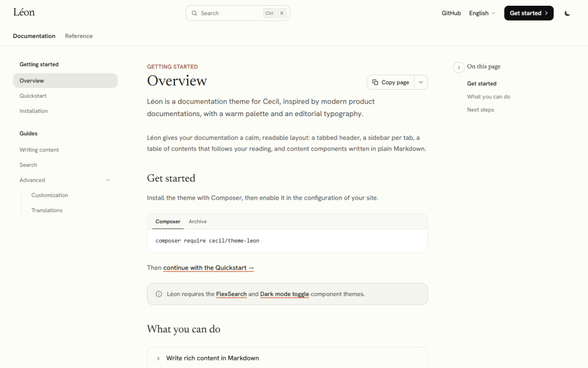Click the magnifier icon in the search box
Viewport: 588px width, 368px height.
(194, 13)
